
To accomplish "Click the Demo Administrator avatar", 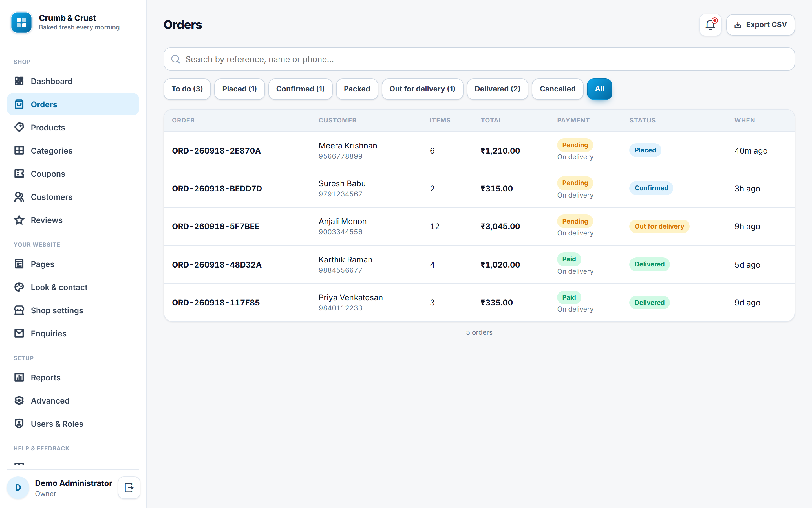I will [18, 487].
